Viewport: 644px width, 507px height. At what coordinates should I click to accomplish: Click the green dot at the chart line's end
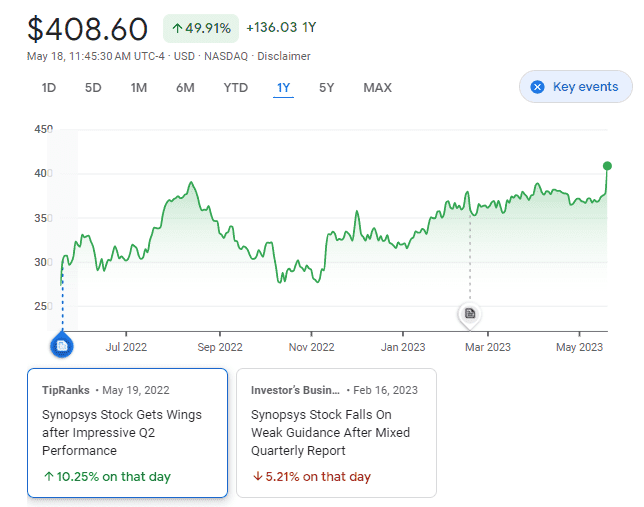coord(607,166)
